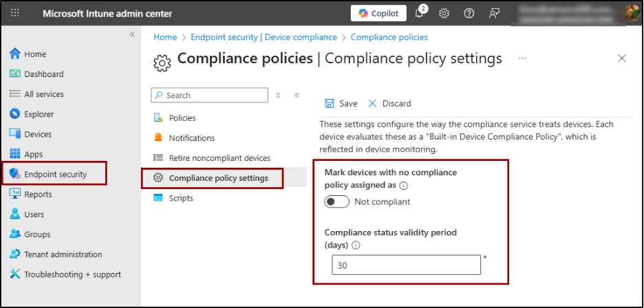Go to Home in sidebar
The height and width of the screenshot is (308, 644).
tap(35, 54)
